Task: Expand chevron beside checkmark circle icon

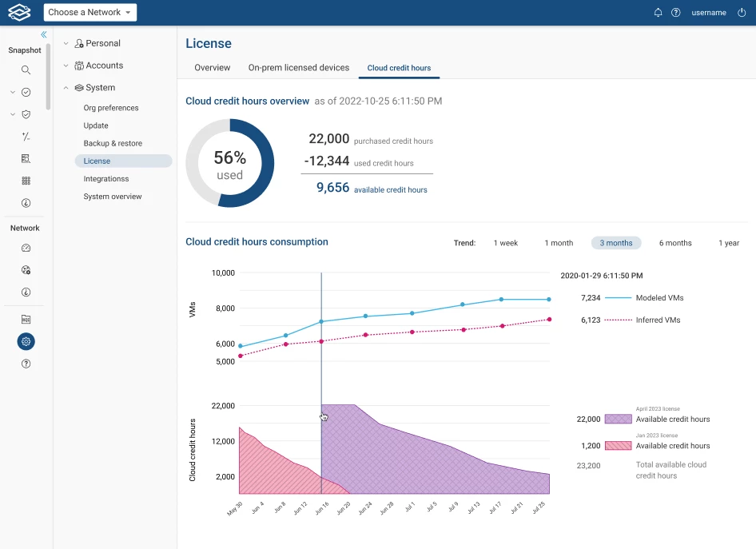Action: tap(13, 92)
